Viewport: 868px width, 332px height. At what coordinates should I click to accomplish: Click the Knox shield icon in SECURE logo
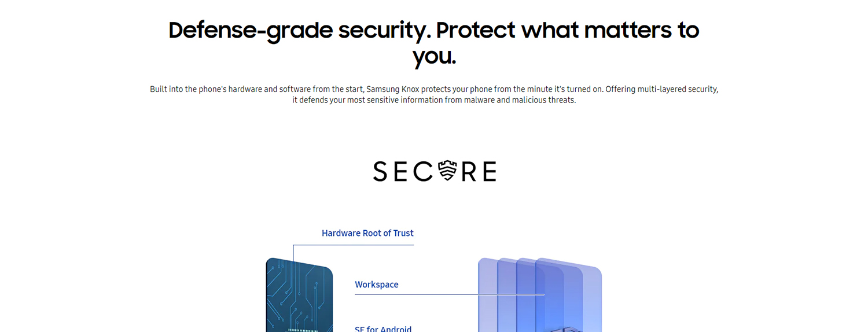point(448,171)
